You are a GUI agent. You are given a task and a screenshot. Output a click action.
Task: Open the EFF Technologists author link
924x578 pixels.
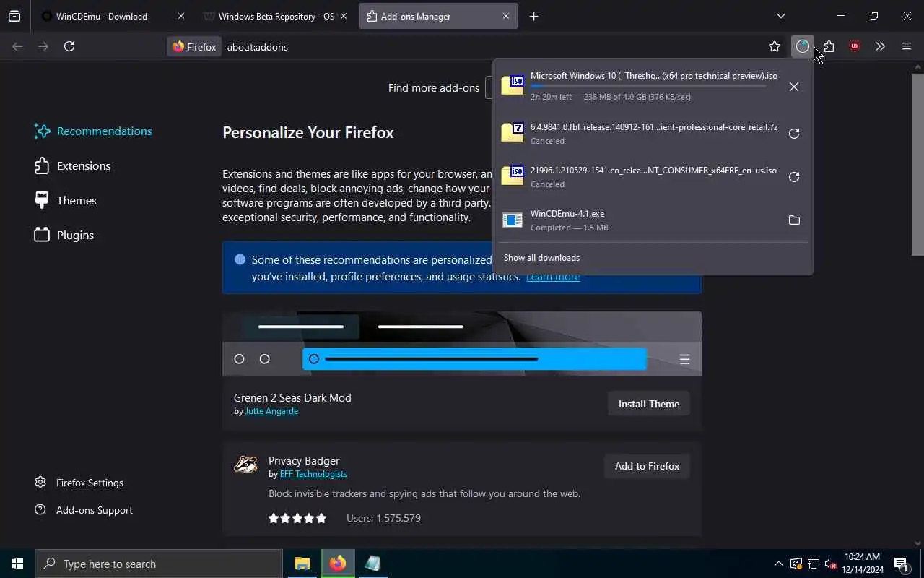[313, 474]
